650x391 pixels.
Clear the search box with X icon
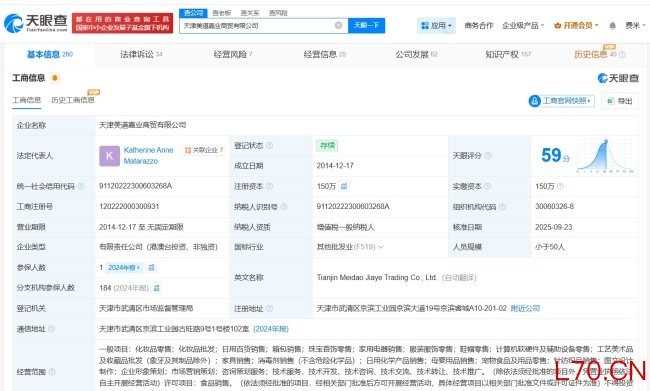(338, 25)
